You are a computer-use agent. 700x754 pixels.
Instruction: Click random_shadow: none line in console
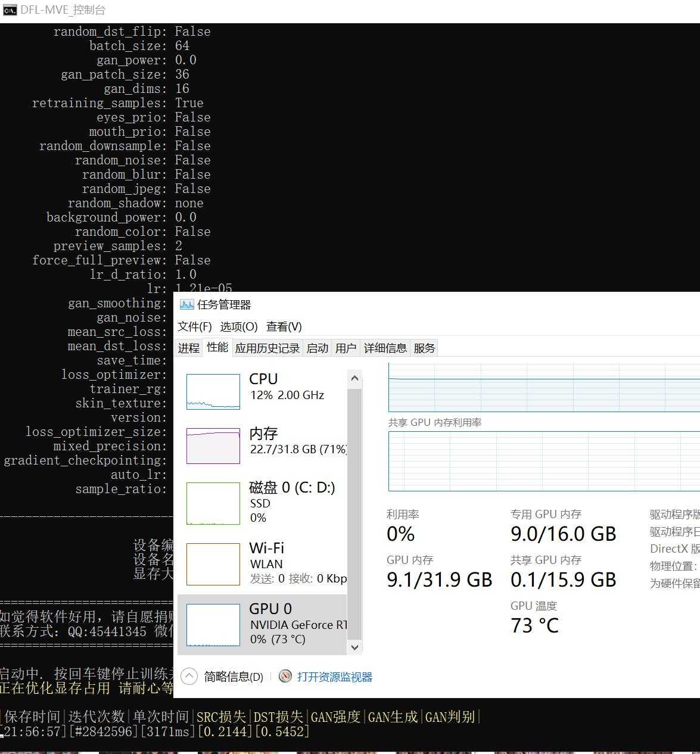[x=136, y=203]
